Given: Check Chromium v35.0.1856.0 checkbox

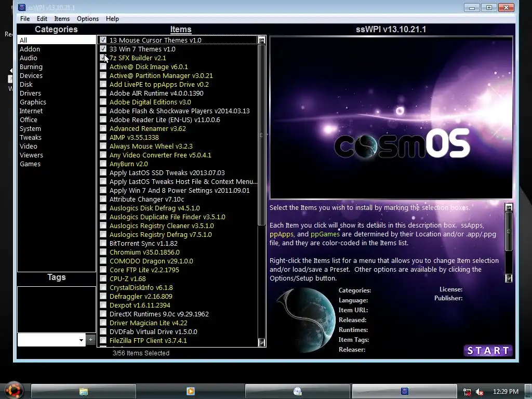Looking at the screenshot, I should [103, 252].
